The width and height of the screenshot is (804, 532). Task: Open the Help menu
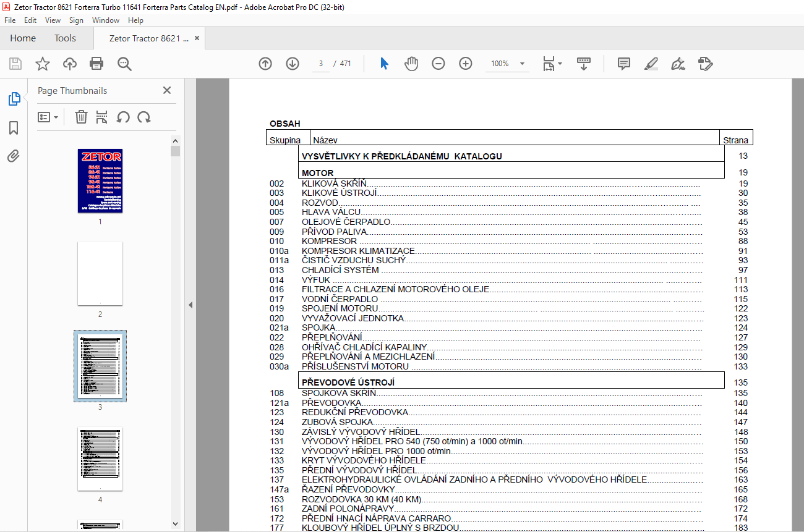click(x=135, y=20)
